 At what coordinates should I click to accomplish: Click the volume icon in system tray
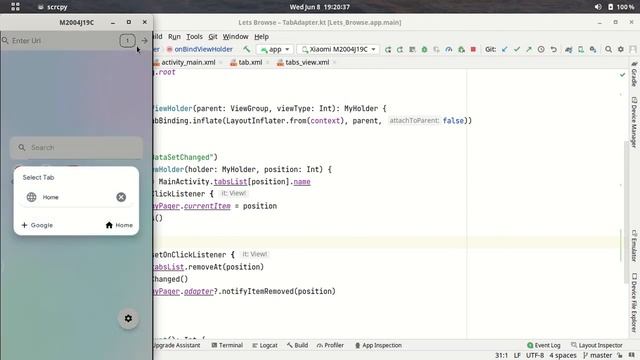pyautogui.click(x=598, y=7)
